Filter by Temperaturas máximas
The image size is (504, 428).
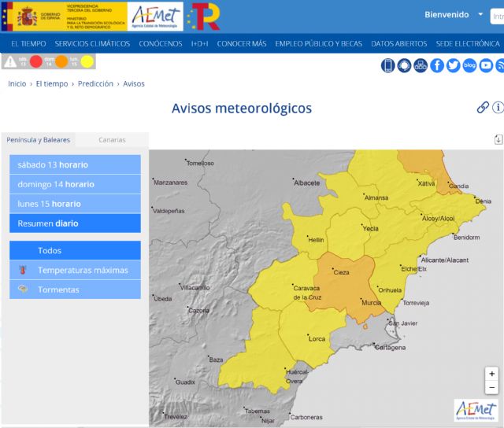(75, 270)
